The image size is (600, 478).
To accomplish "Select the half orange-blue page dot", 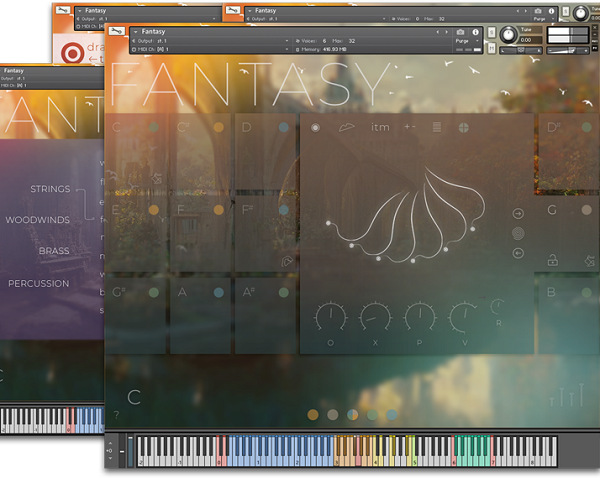I will point(352,415).
